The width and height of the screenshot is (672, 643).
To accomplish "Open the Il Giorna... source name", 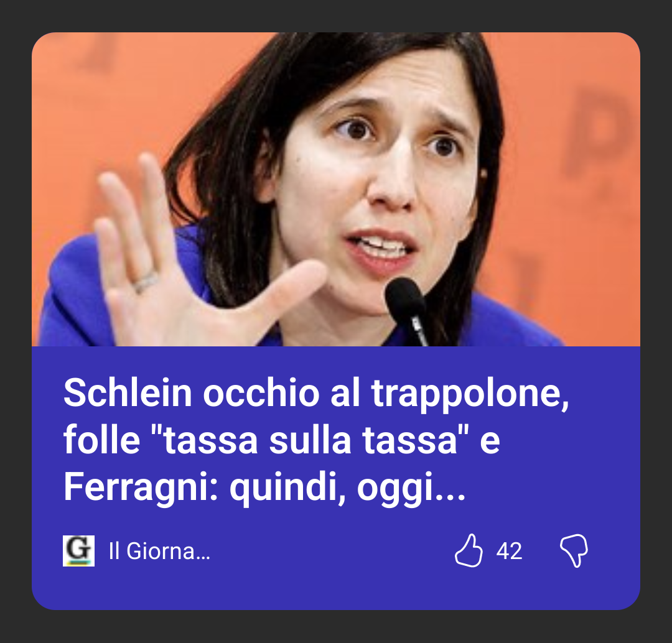I will pos(159,551).
